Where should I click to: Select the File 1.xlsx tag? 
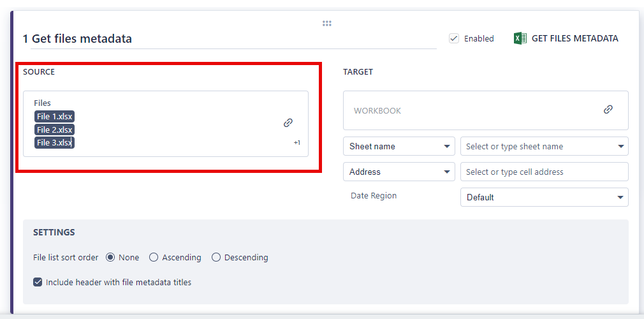point(55,117)
